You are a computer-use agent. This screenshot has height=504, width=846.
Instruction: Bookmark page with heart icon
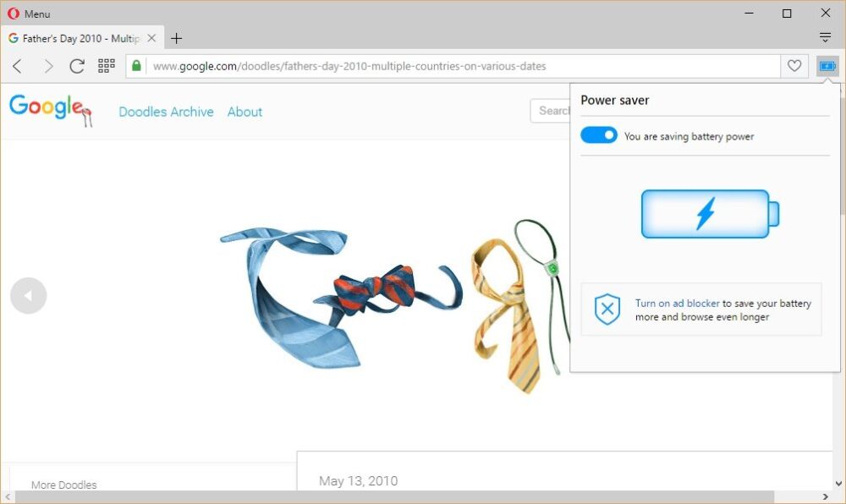(794, 66)
